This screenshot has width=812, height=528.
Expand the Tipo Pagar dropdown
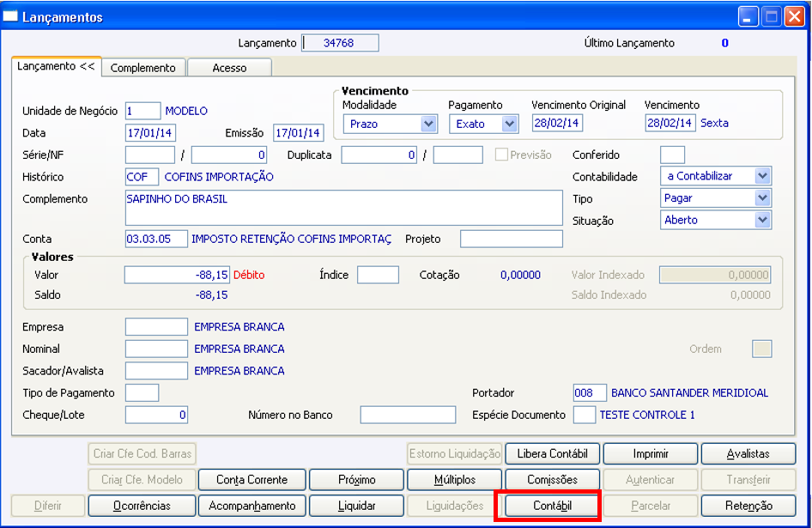[x=762, y=198]
